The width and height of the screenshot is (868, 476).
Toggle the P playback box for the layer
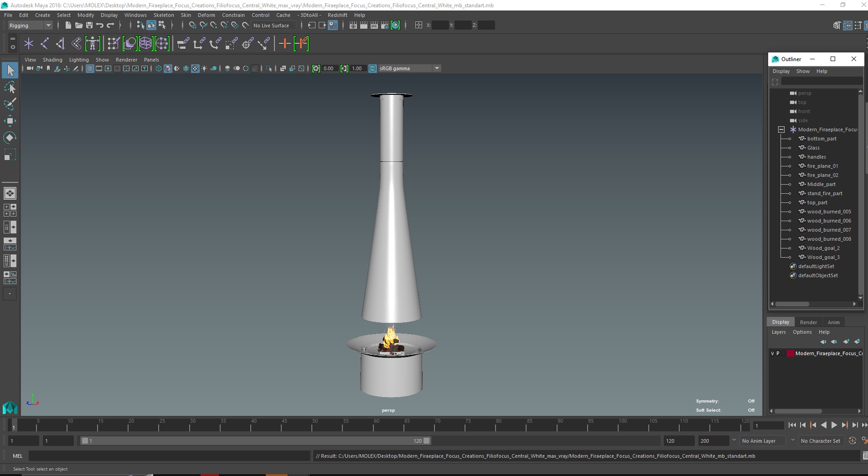pos(778,353)
